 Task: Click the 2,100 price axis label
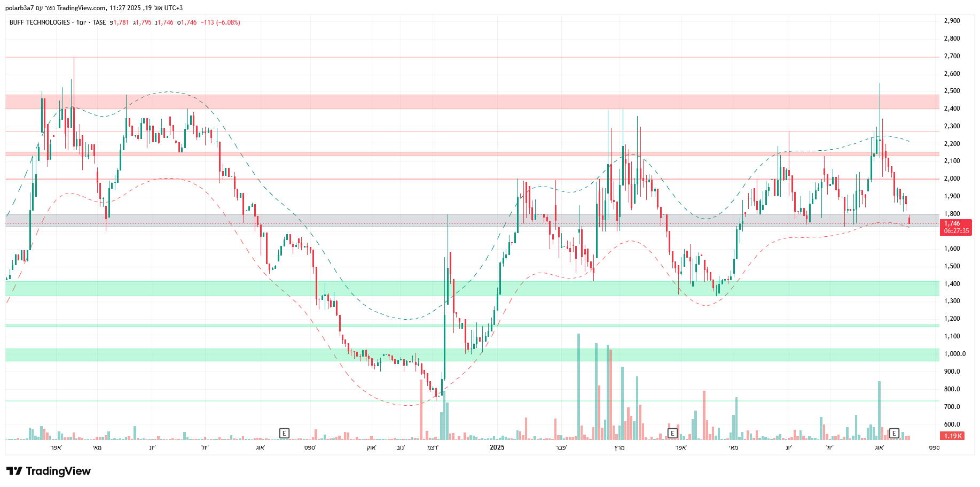(x=952, y=161)
